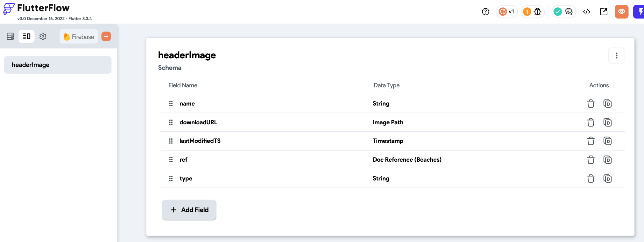This screenshot has height=242, width=644.
Task: Click the drag handle of ref field
Action: [x=171, y=160]
